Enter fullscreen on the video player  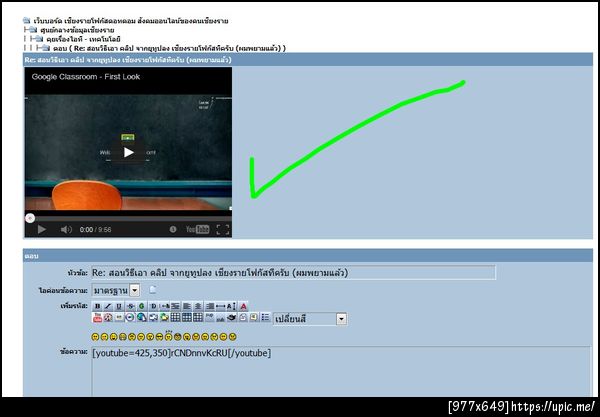coord(223,230)
